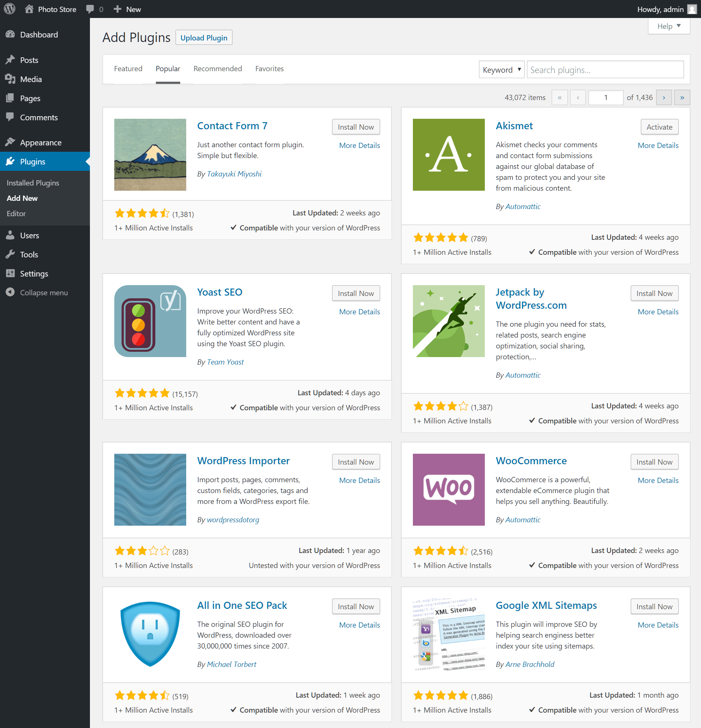
Task: Click the Users icon in the sidebar
Action: (10, 235)
